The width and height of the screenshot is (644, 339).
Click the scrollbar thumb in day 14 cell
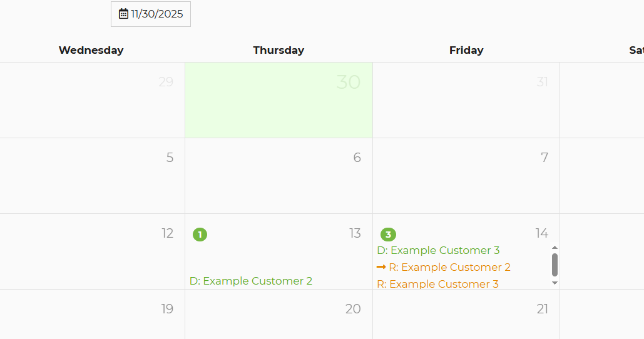(x=555, y=265)
